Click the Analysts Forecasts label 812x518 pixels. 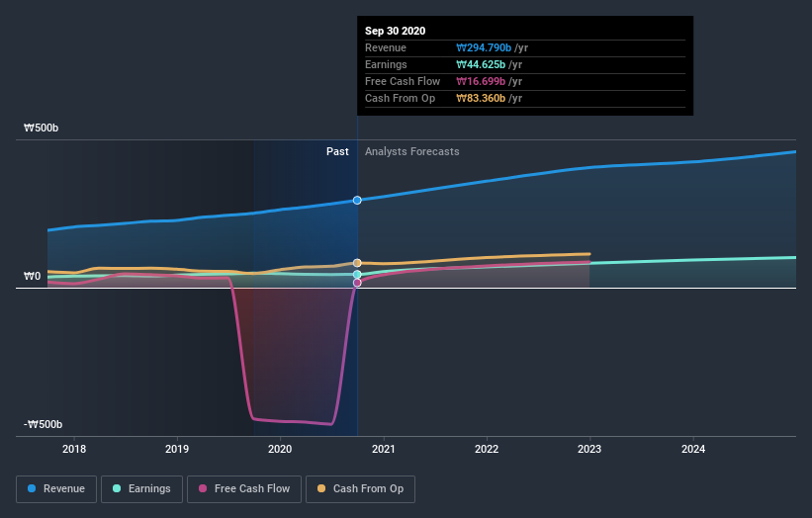[x=412, y=151]
